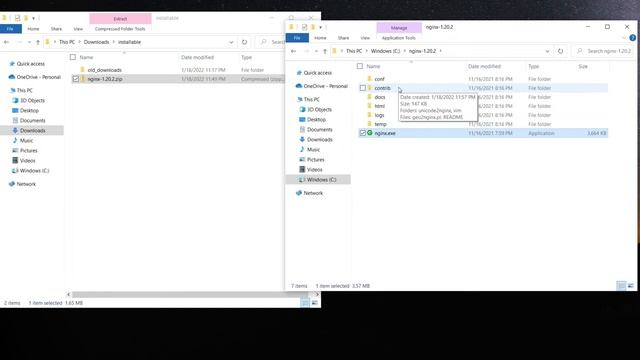Select the temp folder icon
Viewport: 640px width, 360px height.
tap(370, 124)
